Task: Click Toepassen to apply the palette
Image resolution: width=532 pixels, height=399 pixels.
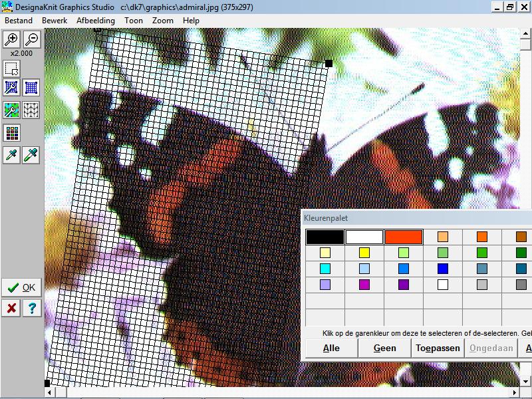Action: (x=438, y=348)
